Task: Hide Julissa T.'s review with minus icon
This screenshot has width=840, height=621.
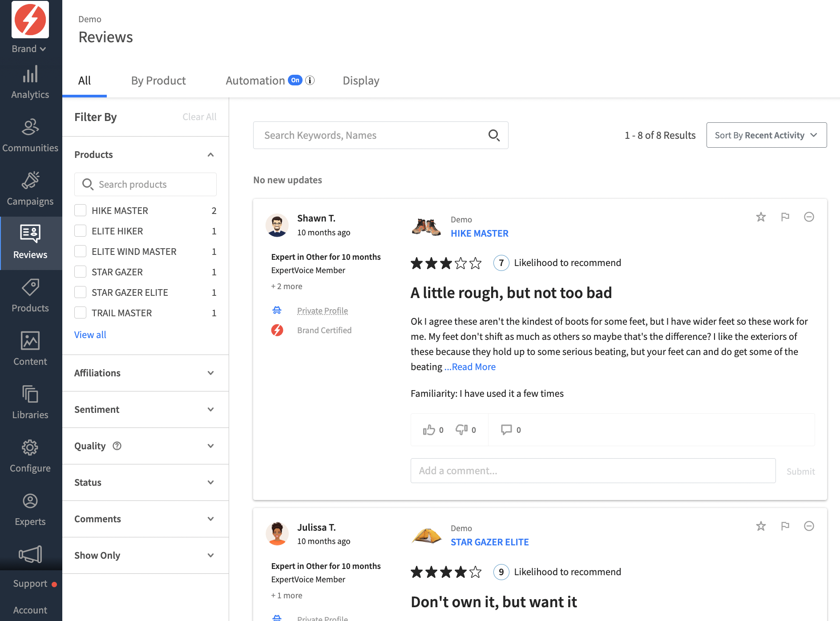Action: click(809, 526)
